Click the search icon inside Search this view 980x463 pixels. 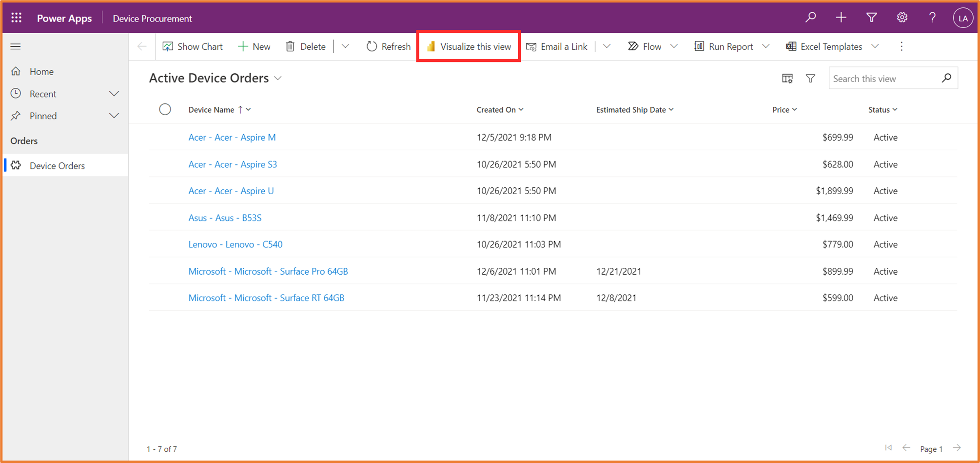coord(946,78)
